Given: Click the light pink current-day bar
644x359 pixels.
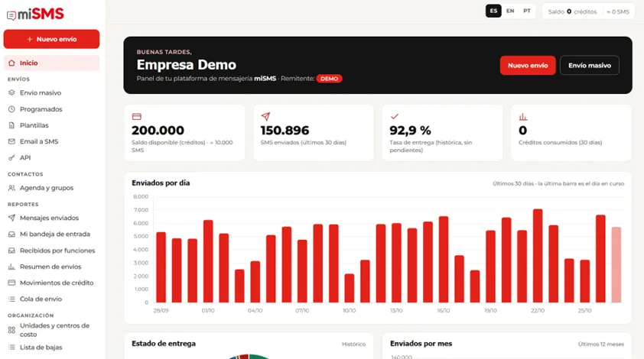Looking at the screenshot, I should point(616,265).
